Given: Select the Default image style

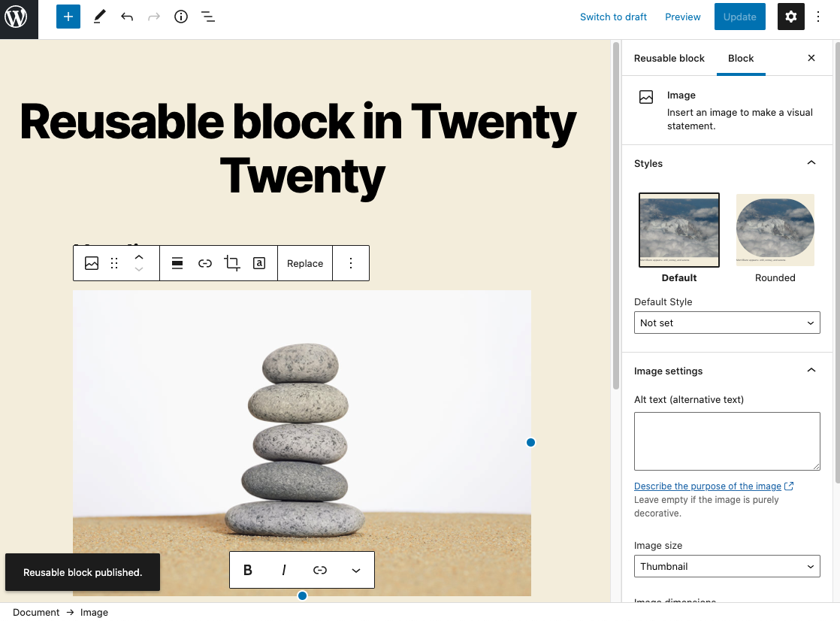Looking at the screenshot, I should click(678, 229).
